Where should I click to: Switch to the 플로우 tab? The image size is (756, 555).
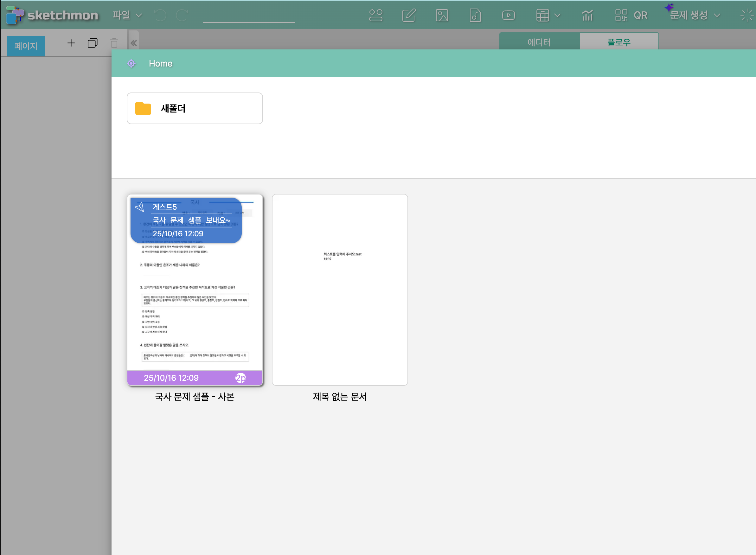click(618, 42)
